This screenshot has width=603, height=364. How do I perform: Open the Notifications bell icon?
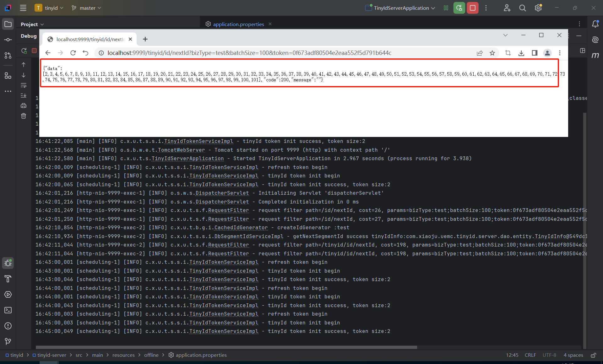(595, 24)
